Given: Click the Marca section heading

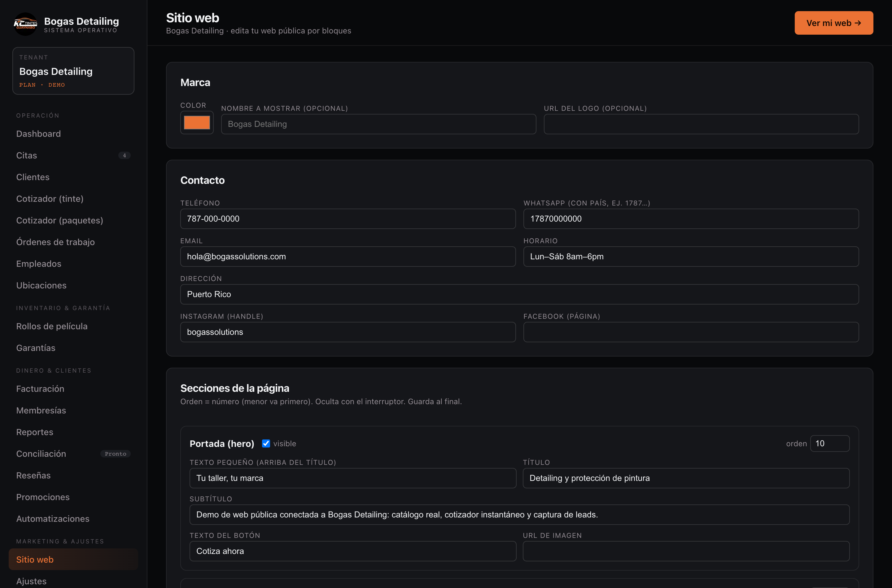Looking at the screenshot, I should (195, 83).
